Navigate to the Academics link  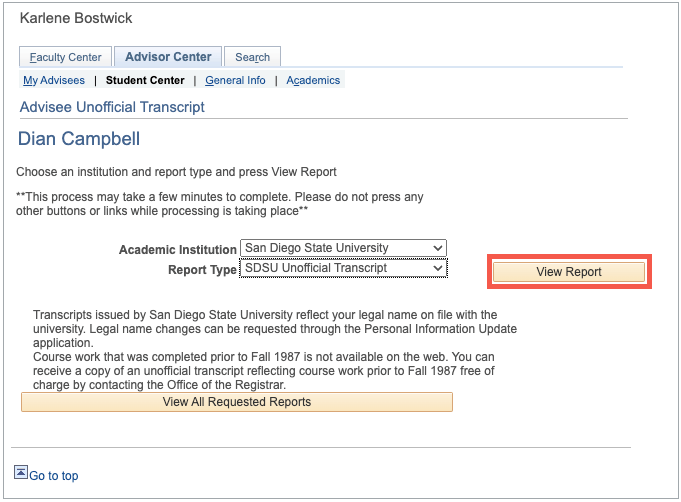click(313, 80)
